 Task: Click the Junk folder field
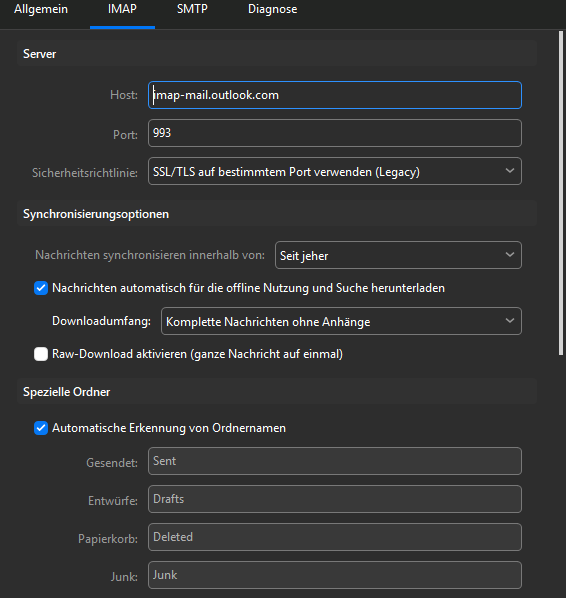(x=334, y=575)
